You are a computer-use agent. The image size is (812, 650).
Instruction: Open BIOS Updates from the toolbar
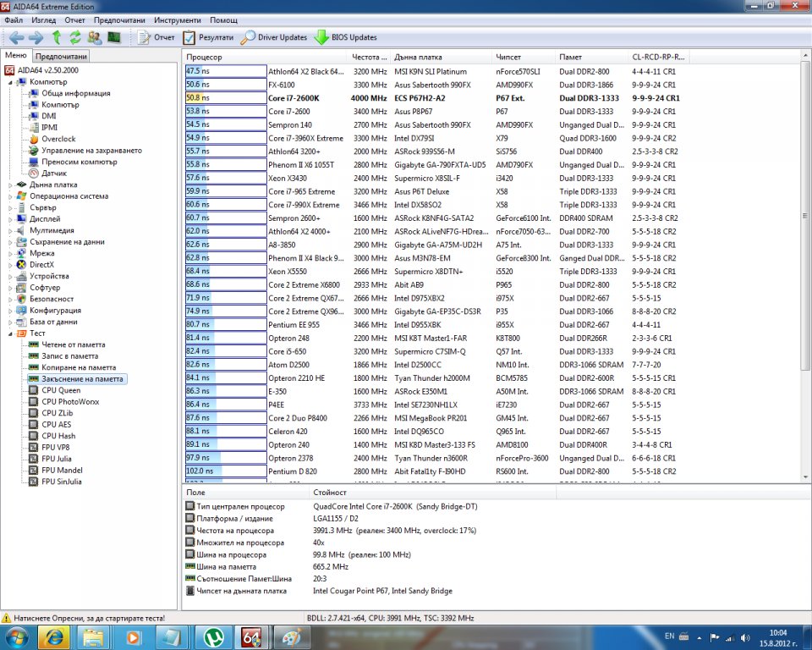[x=345, y=37]
